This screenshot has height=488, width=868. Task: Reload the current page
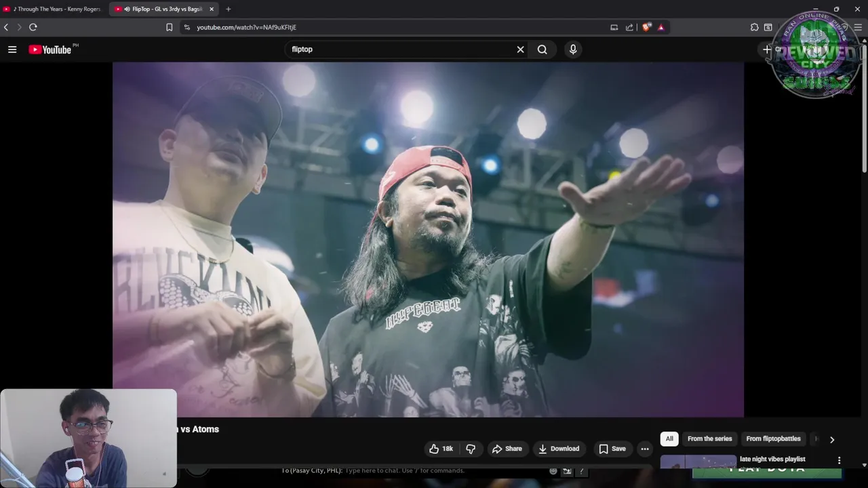[33, 27]
